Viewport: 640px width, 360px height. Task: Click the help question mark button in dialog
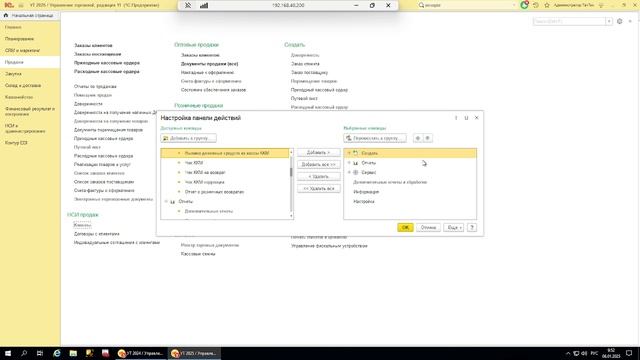472,227
